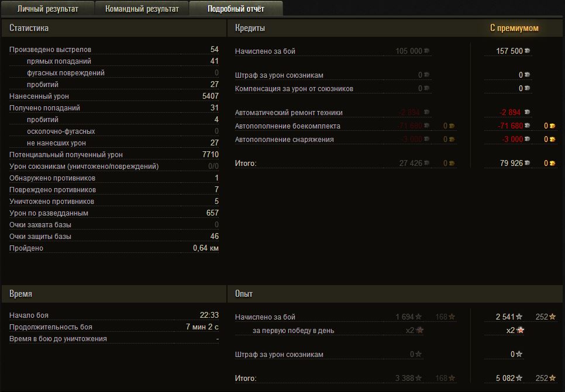Click the Уничтожено противников row

click(x=114, y=202)
